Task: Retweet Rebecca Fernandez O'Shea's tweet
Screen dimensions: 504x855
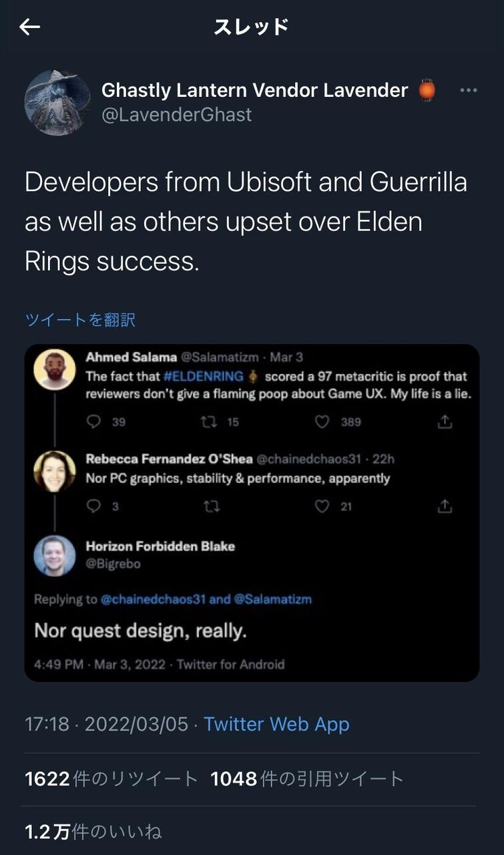Action: [211, 507]
